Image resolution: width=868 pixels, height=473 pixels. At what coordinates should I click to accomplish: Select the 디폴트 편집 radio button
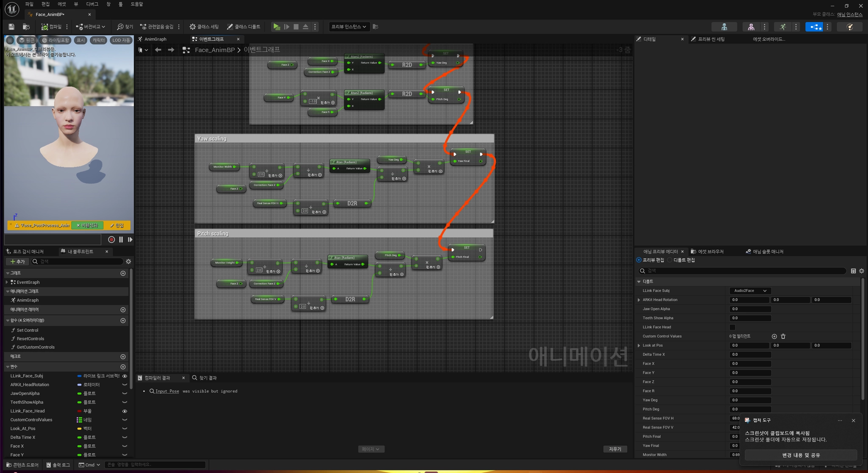point(670,260)
